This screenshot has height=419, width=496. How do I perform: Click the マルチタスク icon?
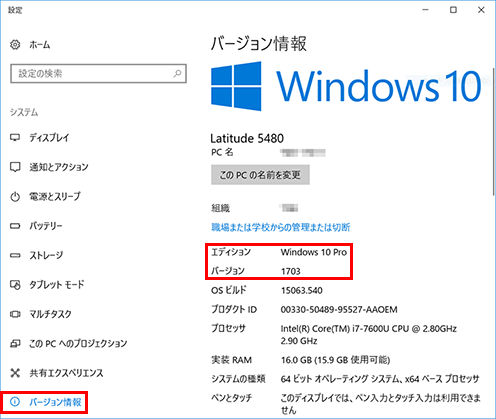click(15, 314)
